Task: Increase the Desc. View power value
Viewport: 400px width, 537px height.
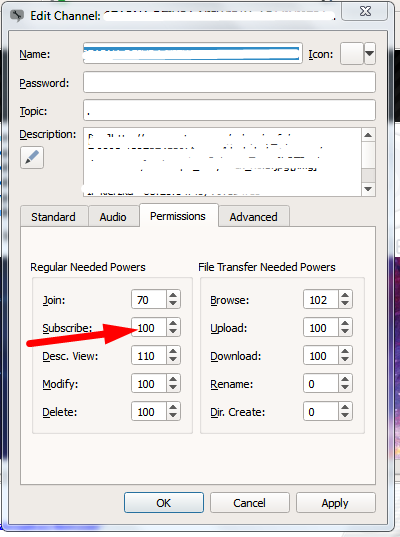Action: [x=173, y=351]
